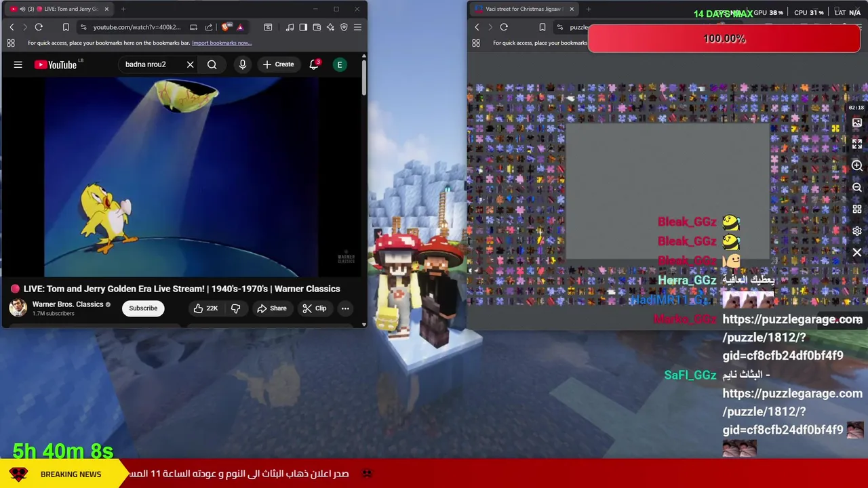Open Brave VPN shield icon
868x488 pixels.
(x=344, y=27)
